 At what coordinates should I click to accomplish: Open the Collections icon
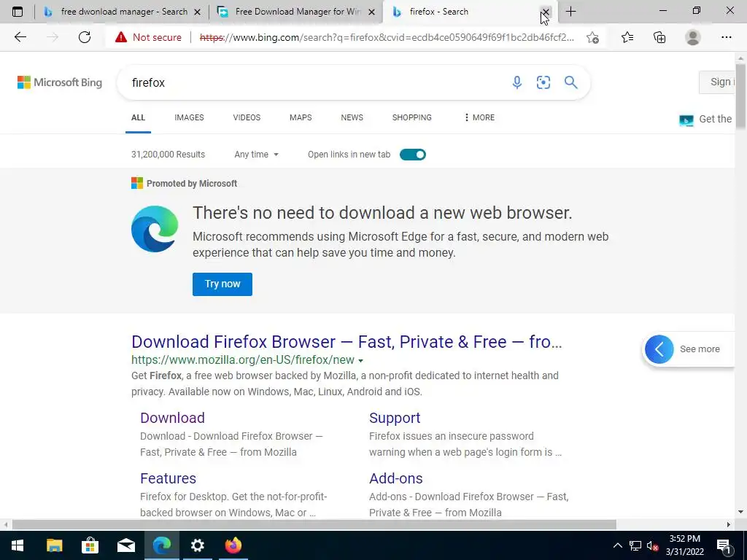coord(659,37)
